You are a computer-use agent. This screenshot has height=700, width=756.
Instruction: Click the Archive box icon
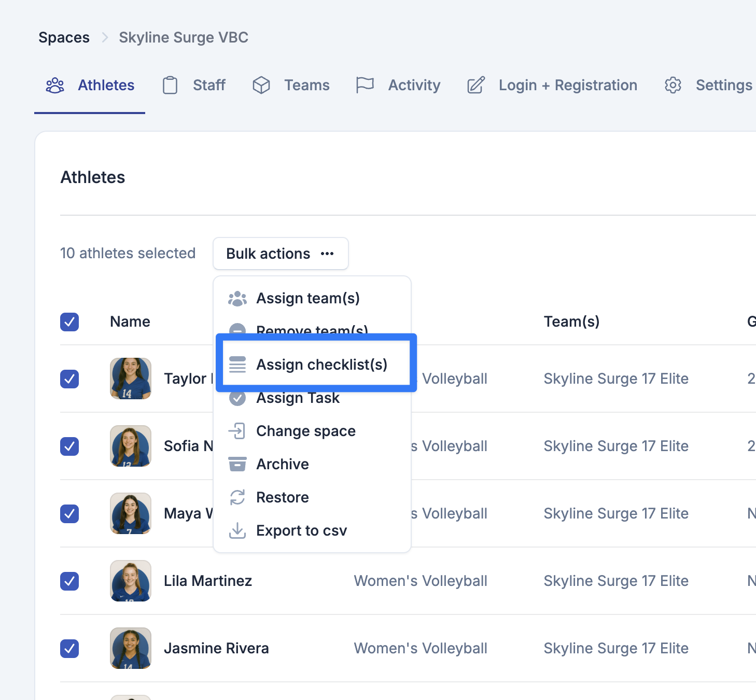[x=237, y=464]
